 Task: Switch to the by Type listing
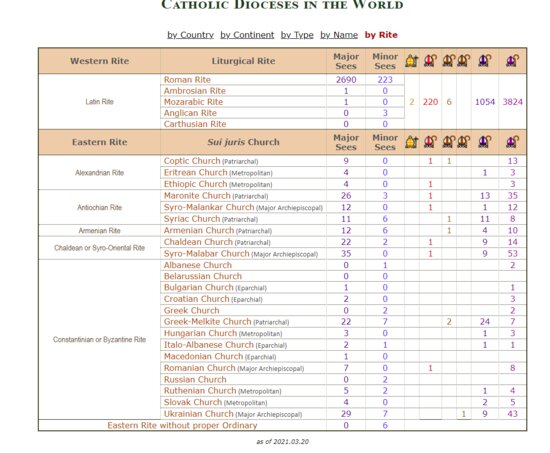pos(297,35)
